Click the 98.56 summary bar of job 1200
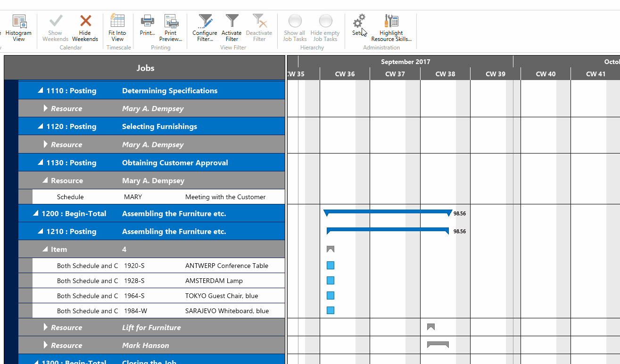This screenshot has width=620, height=364. point(387,213)
